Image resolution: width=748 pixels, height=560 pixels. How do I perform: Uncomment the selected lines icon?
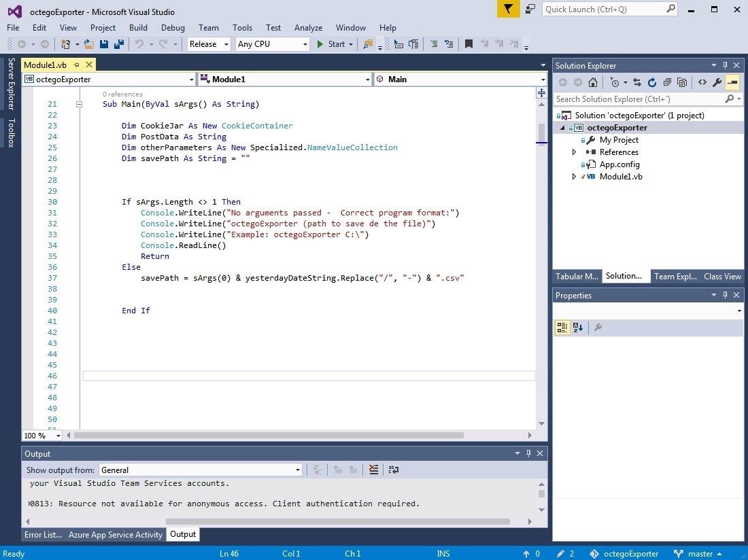coord(448,44)
